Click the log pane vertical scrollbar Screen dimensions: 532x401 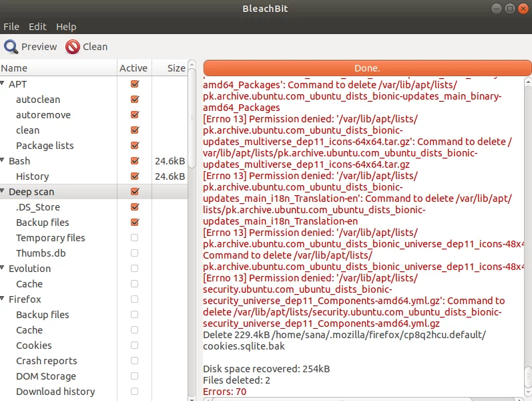point(528,376)
